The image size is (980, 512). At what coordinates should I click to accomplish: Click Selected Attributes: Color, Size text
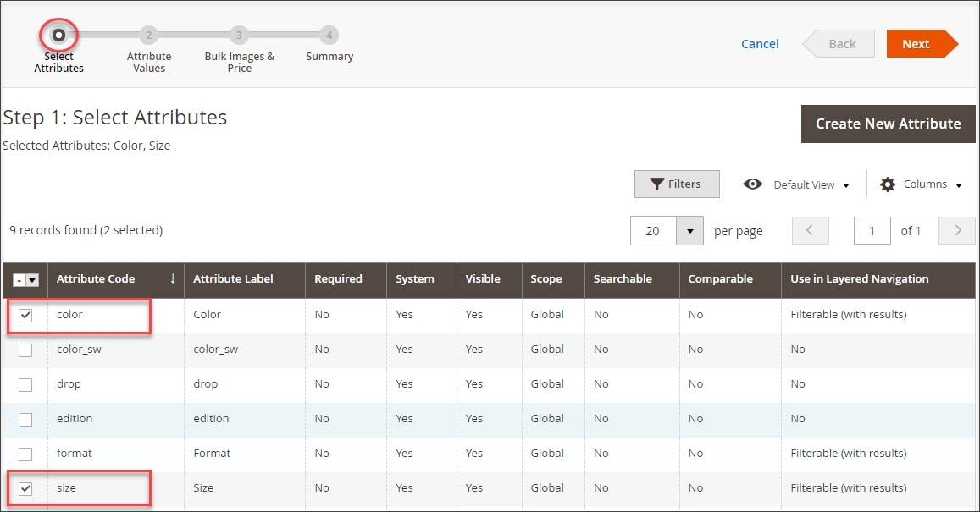(x=86, y=146)
